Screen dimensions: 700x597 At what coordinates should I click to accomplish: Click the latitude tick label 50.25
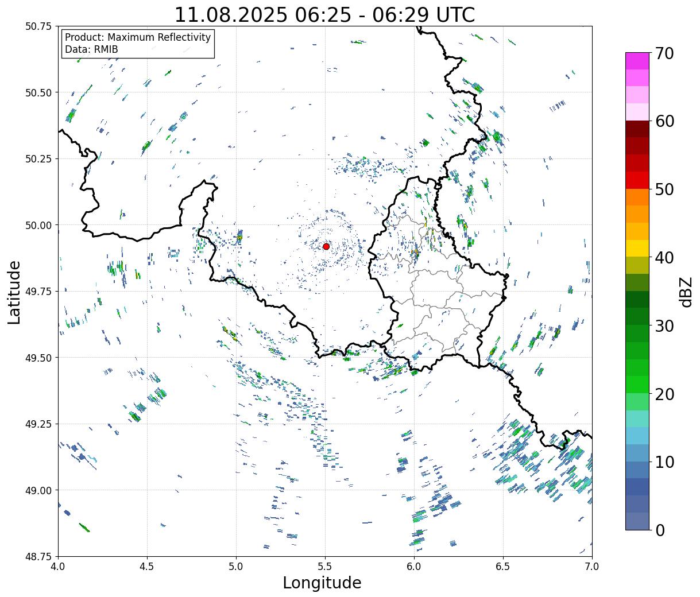38,159
